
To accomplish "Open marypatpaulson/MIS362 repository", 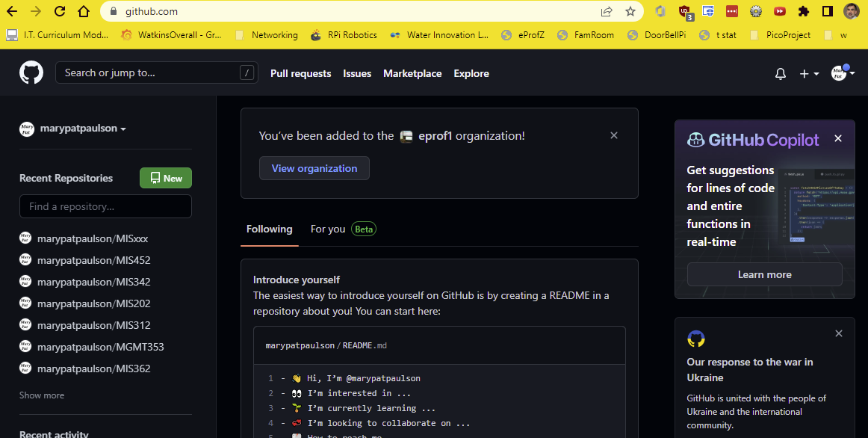I will click(x=93, y=368).
